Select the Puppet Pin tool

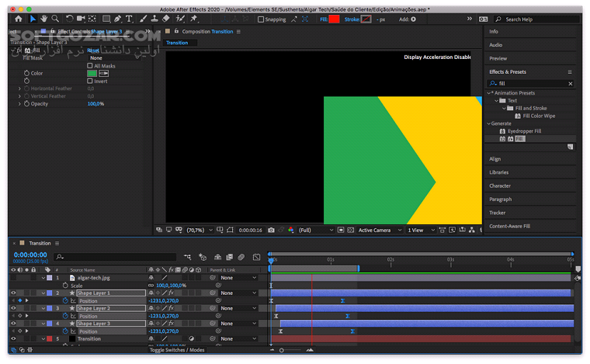[194, 19]
